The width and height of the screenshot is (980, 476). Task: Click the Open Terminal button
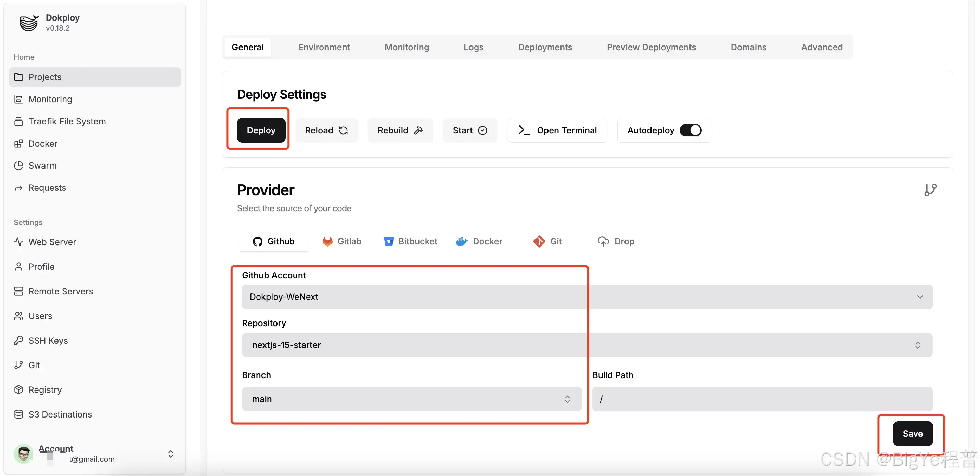[x=557, y=130]
